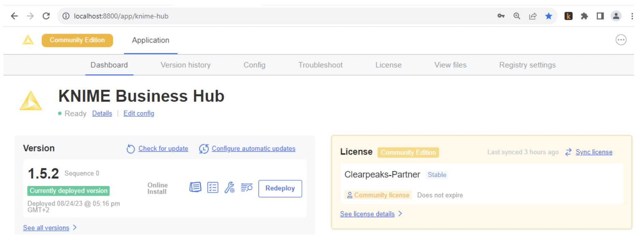This screenshot has width=644, height=240.
Task: Go back with the browser back arrow
Action: coord(14,16)
